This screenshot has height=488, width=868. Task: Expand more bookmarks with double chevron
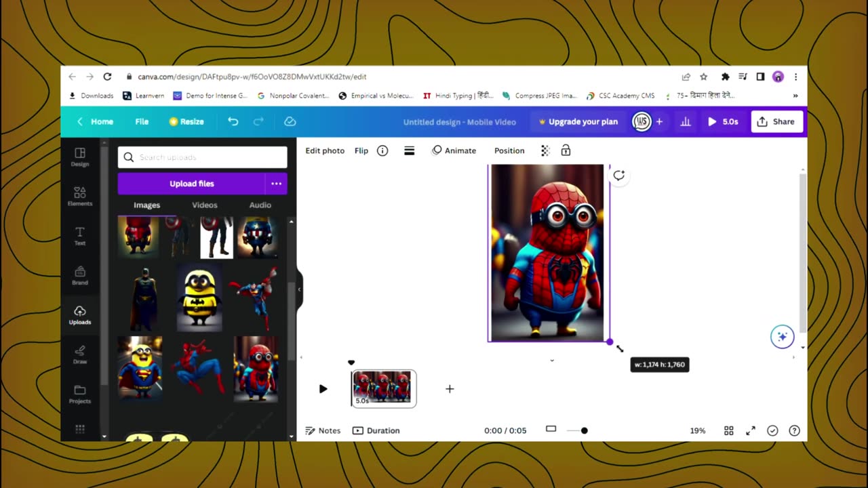point(795,96)
